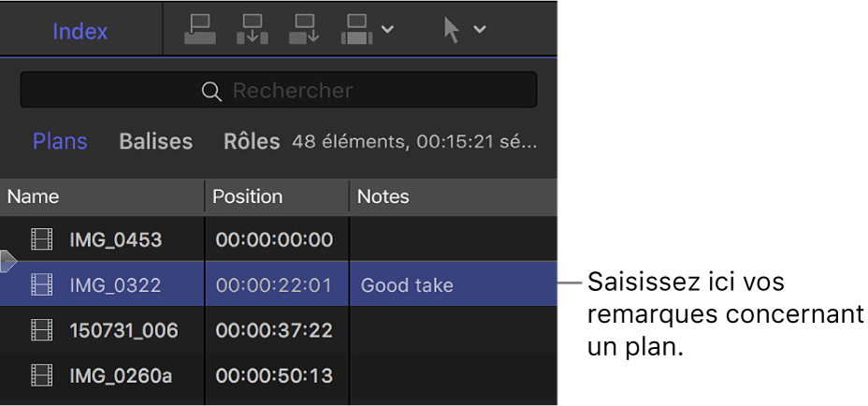Sort by the Name column header
The width and height of the screenshot is (868, 406).
[34, 196]
